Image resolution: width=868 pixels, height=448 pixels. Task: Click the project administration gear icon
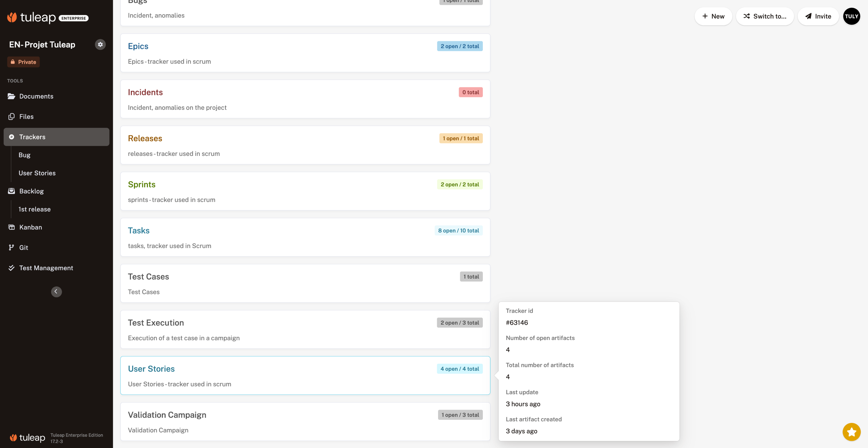click(100, 44)
